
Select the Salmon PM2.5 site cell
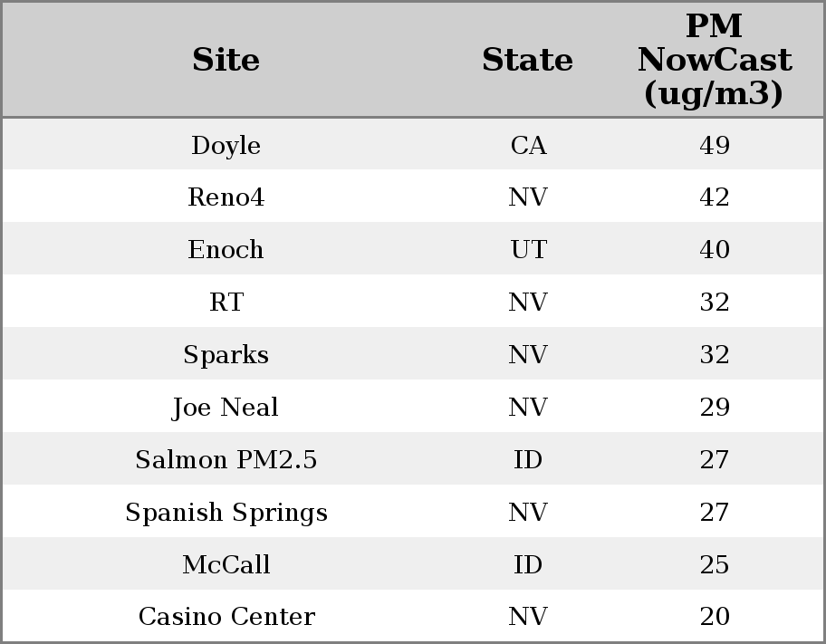pos(226,460)
